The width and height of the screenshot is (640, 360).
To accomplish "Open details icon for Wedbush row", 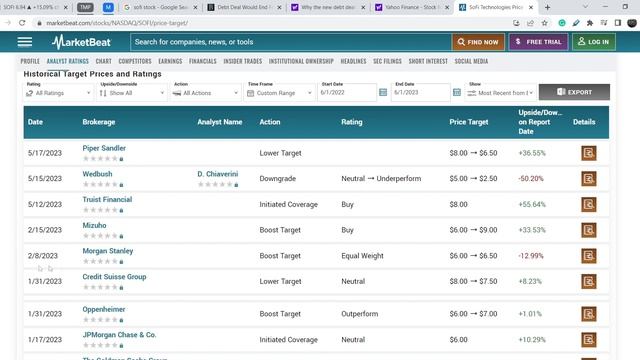I will tap(589, 179).
